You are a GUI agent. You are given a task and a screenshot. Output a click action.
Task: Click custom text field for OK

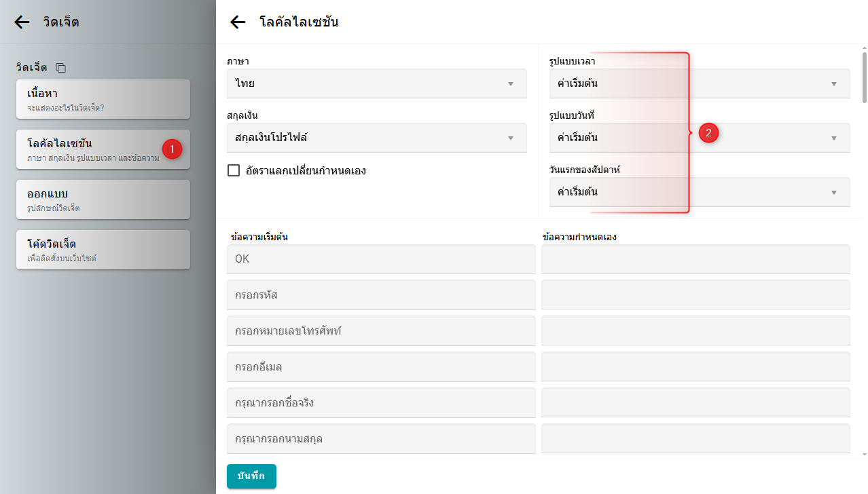click(695, 259)
